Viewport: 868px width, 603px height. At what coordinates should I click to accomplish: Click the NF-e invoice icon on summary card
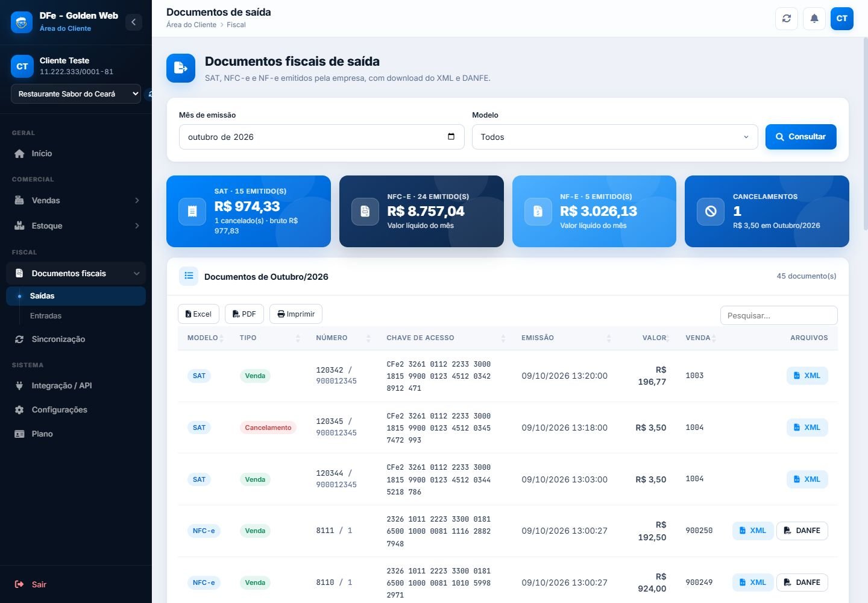point(538,211)
